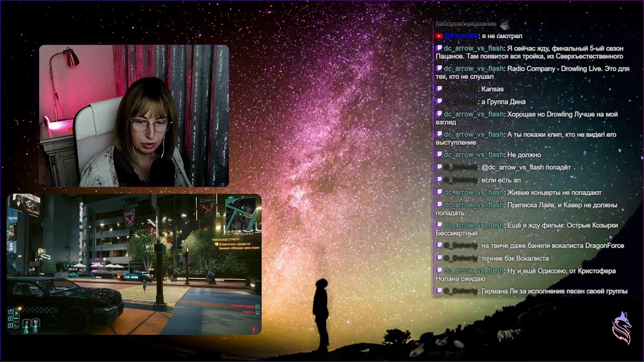
Task: Select chat text "если есть ап"
Action: [501, 180]
